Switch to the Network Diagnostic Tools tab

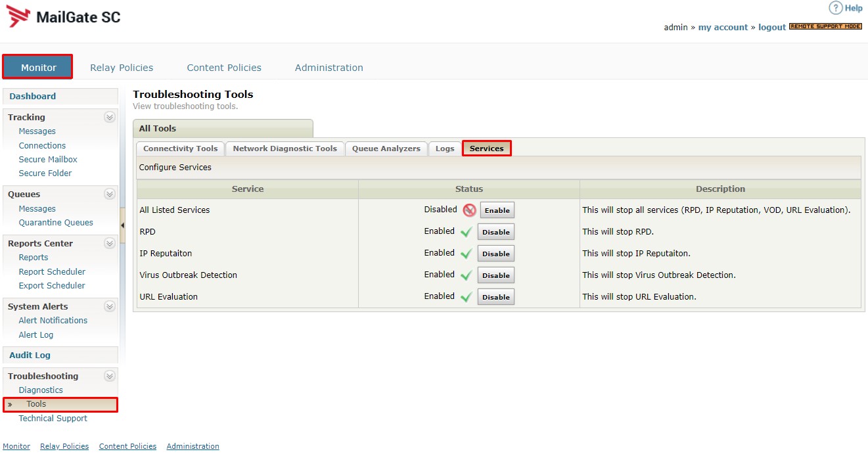[x=285, y=149]
